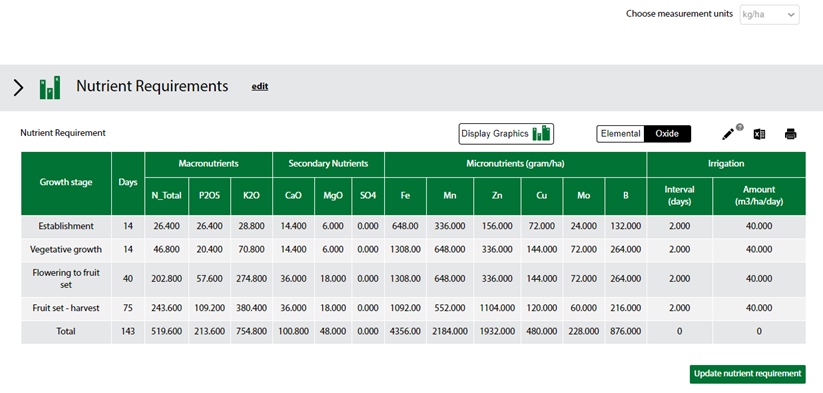
Task: Click Update nutrient requirement button
Action: tap(747, 374)
